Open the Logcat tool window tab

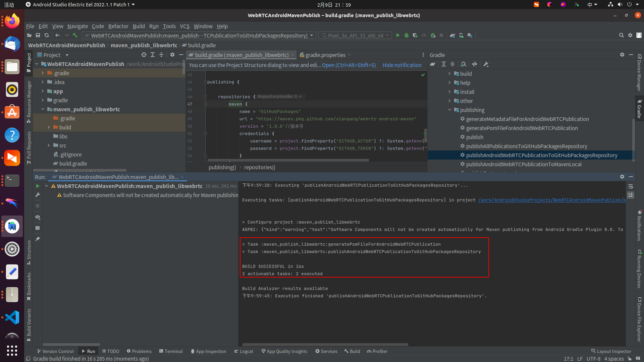(244, 351)
